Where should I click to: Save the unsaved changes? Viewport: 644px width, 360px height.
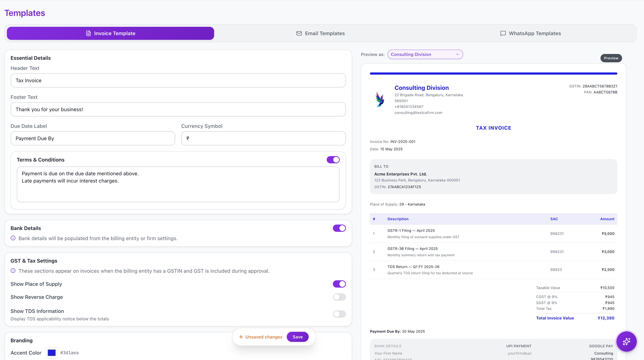297,337
